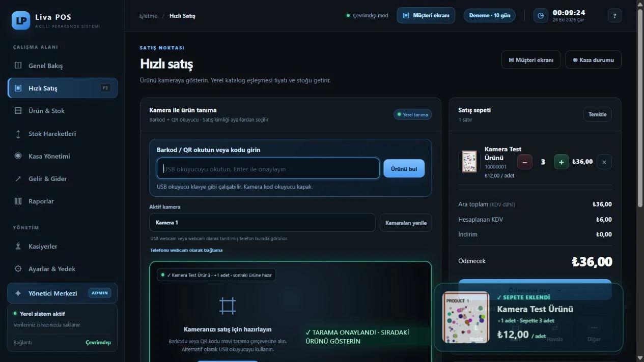The width and height of the screenshot is (644, 362).
Task: Click Ayarlar & Yedek gear icon
Action: (18, 268)
